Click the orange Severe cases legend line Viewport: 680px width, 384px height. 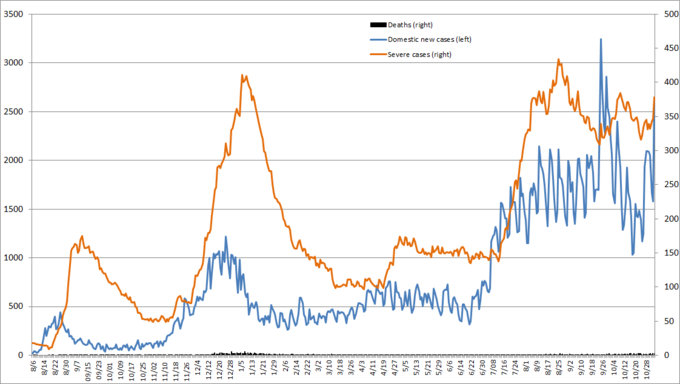click(x=378, y=55)
